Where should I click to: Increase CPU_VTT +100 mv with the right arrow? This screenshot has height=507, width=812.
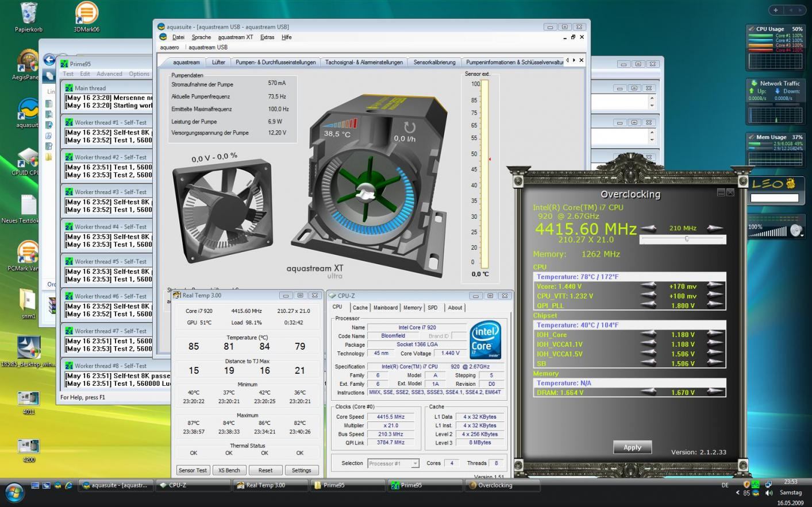pos(715,295)
